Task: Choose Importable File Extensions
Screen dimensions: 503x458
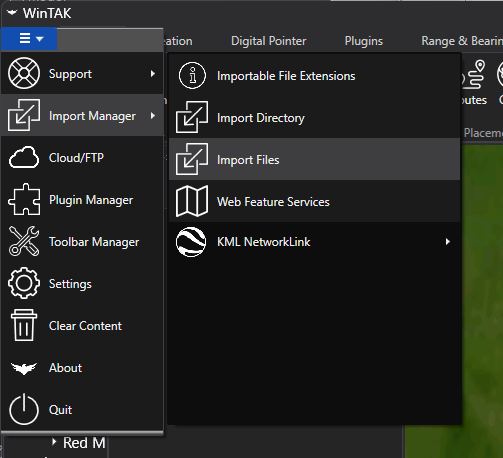Action: tap(315, 76)
